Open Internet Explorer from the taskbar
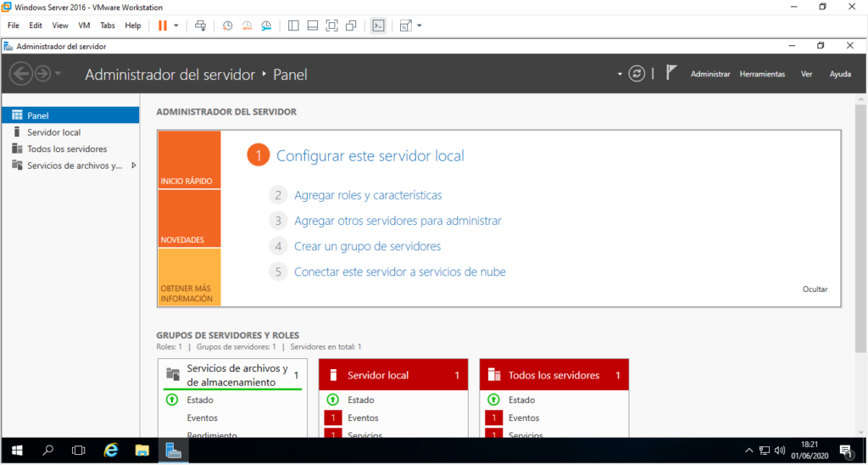 [110, 450]
